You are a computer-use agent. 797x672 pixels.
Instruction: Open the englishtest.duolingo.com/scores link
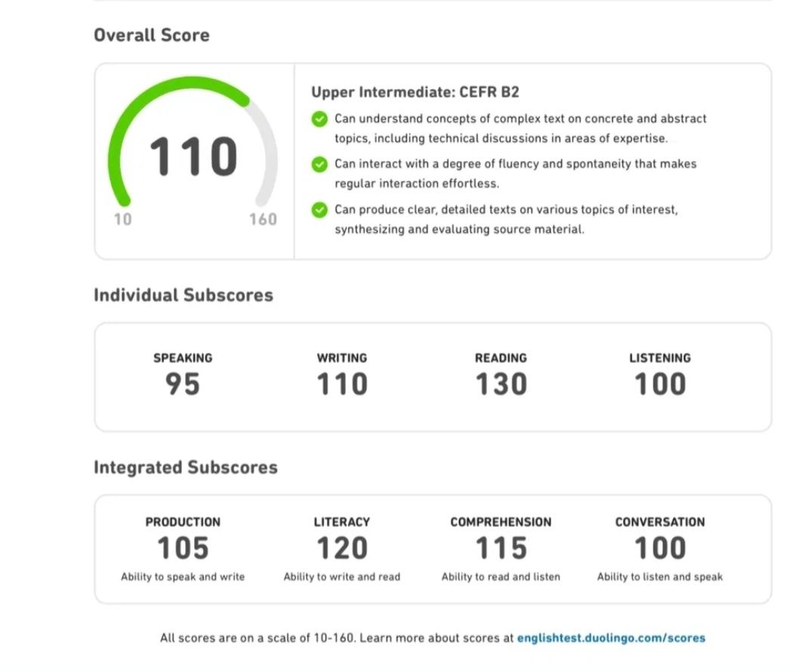point(611,638)
